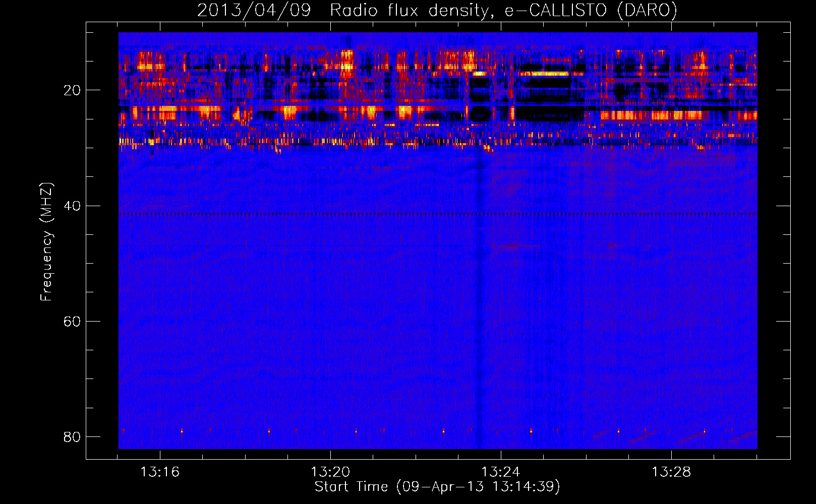
Task: Click the 40 MHz frequency tick label
Action: (72, 206)
